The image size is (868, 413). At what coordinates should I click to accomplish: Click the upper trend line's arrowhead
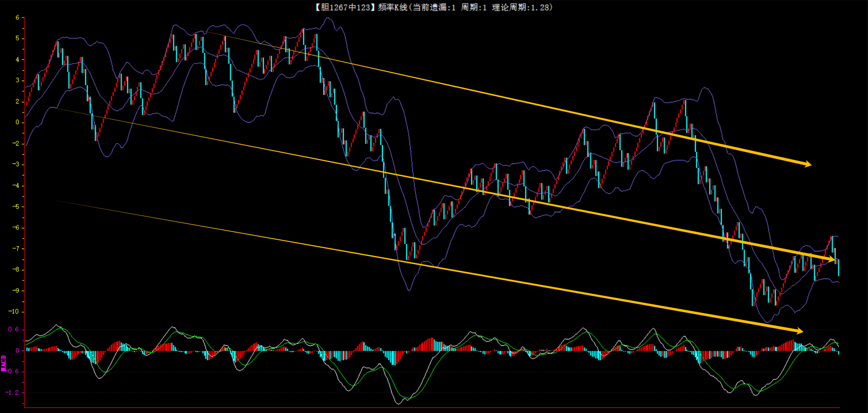807,164
